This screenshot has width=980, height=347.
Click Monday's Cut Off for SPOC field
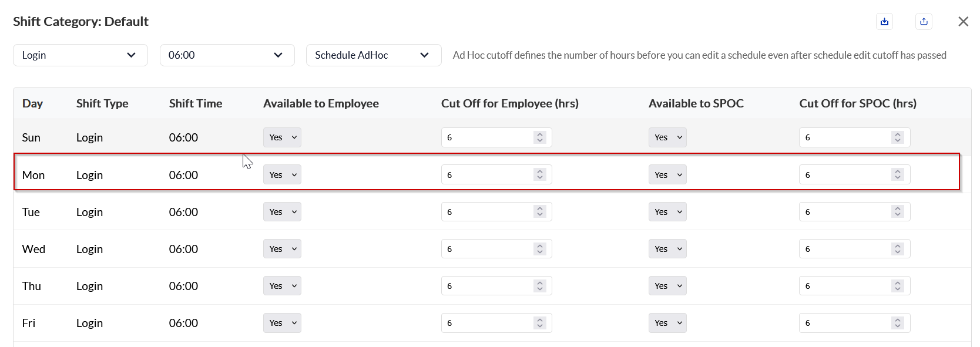(845, 175)
